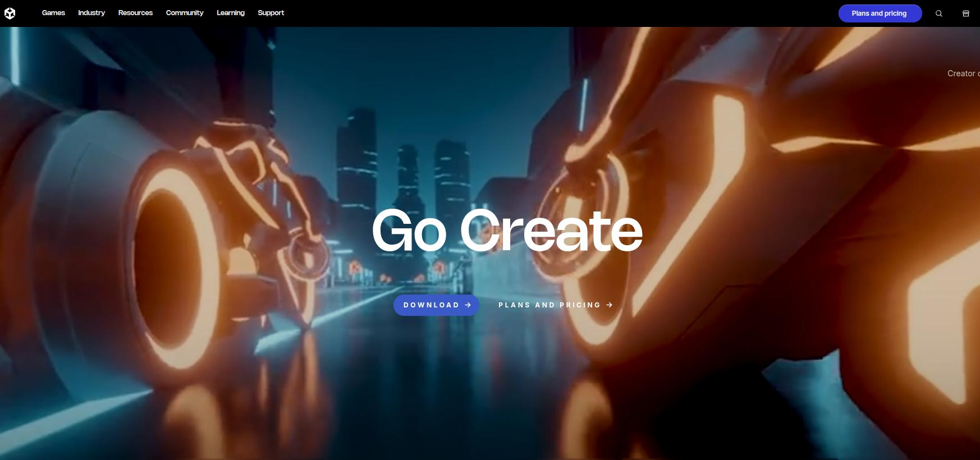
Task: Open the Games menu
Action: point(53,13)
